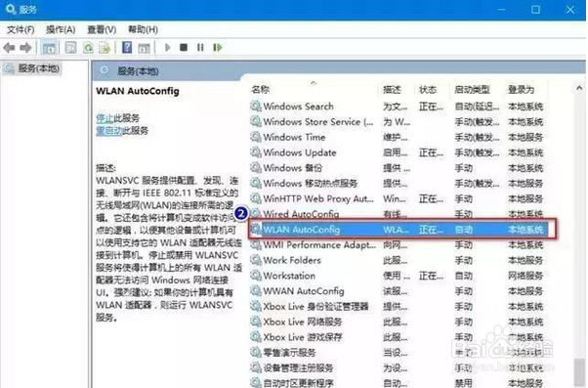
Task: Select the Windows 移动热点服务 row
Action: click(x=398, y=184)
